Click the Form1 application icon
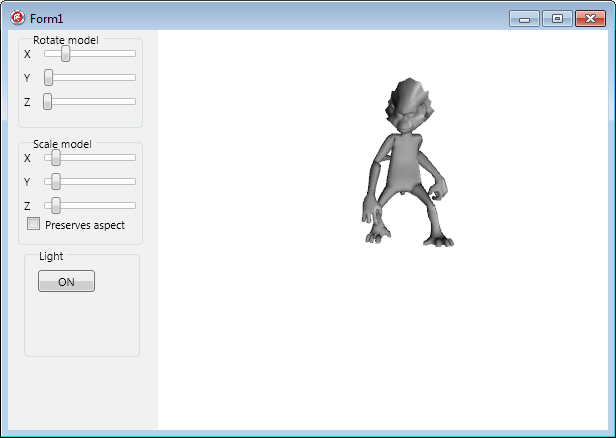Screen dimensions: 616x438 [x=17, y=18]
